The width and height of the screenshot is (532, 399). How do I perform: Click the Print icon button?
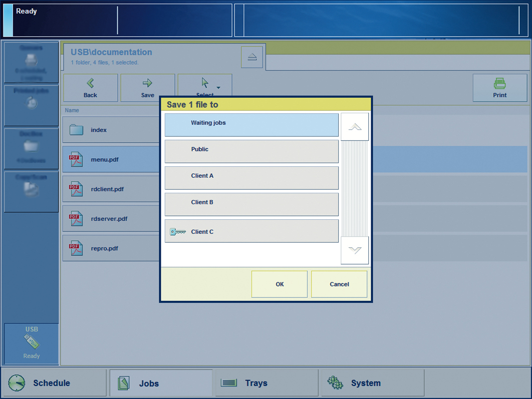(x=499, y=88)
